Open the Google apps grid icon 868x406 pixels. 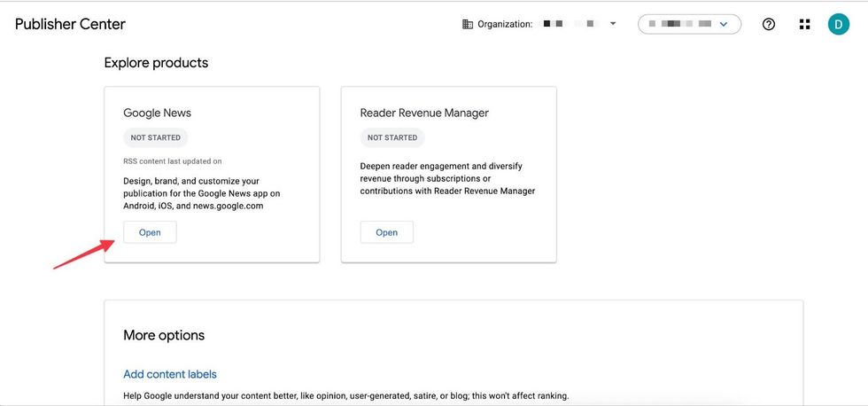[x=805, y=24]
